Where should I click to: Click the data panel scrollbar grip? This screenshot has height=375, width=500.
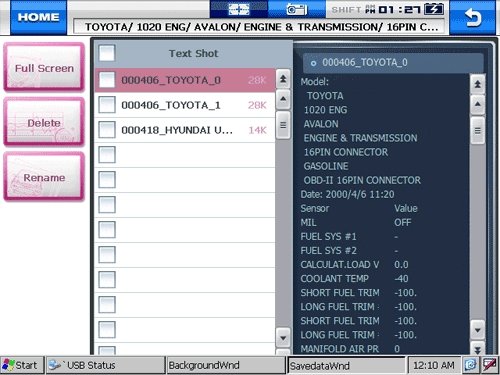(x=477, y=130)
